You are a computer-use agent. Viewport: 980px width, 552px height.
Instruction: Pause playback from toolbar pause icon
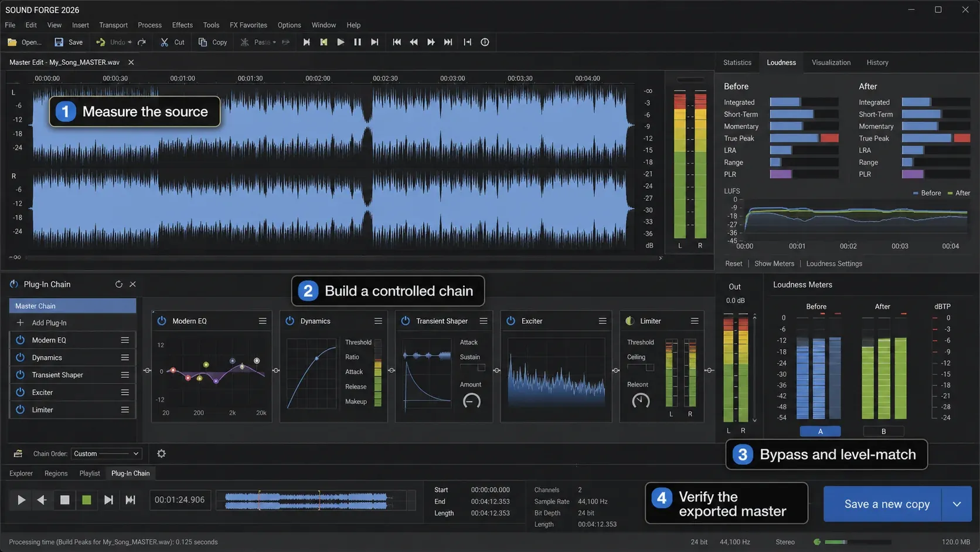point(358,42)
